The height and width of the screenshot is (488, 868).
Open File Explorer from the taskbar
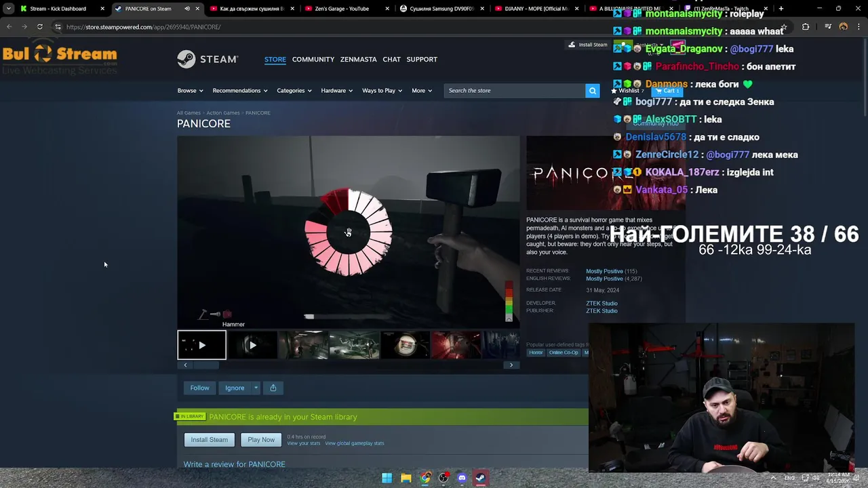click(406, 478)
